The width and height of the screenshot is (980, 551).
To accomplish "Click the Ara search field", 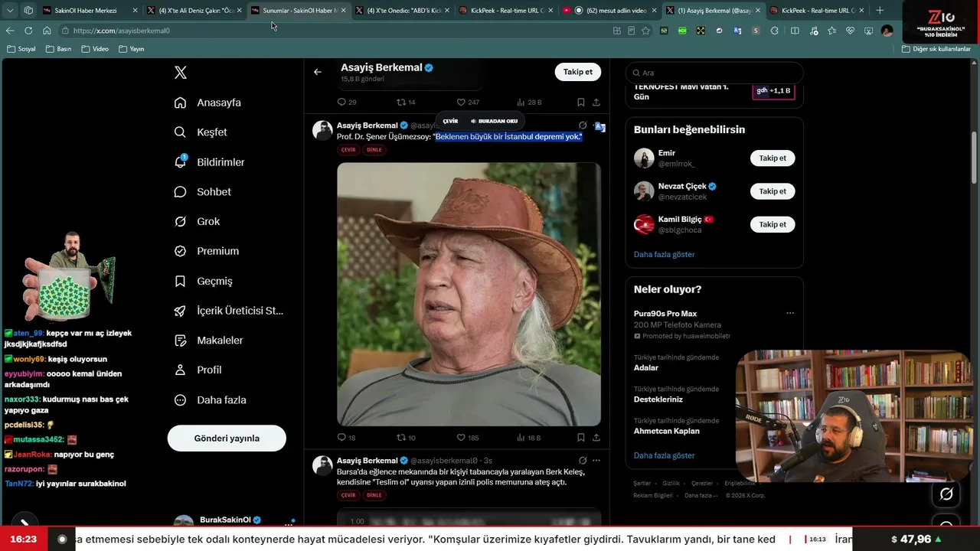I will [714, 73].
